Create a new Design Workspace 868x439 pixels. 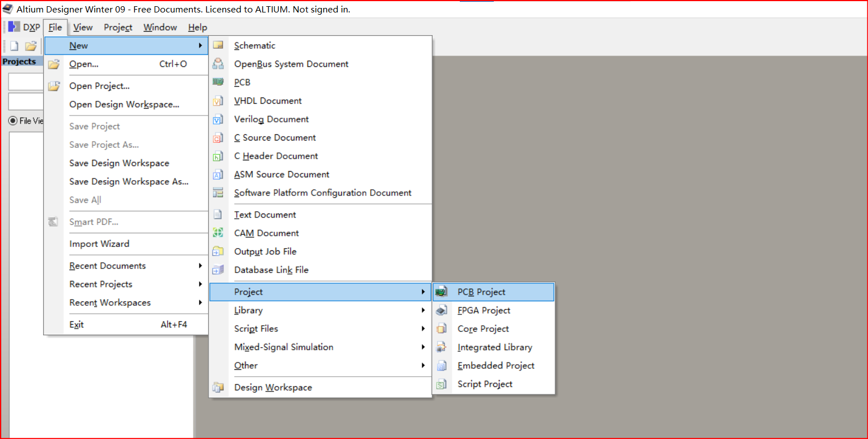pyautogui.click(x=320, y=387)
